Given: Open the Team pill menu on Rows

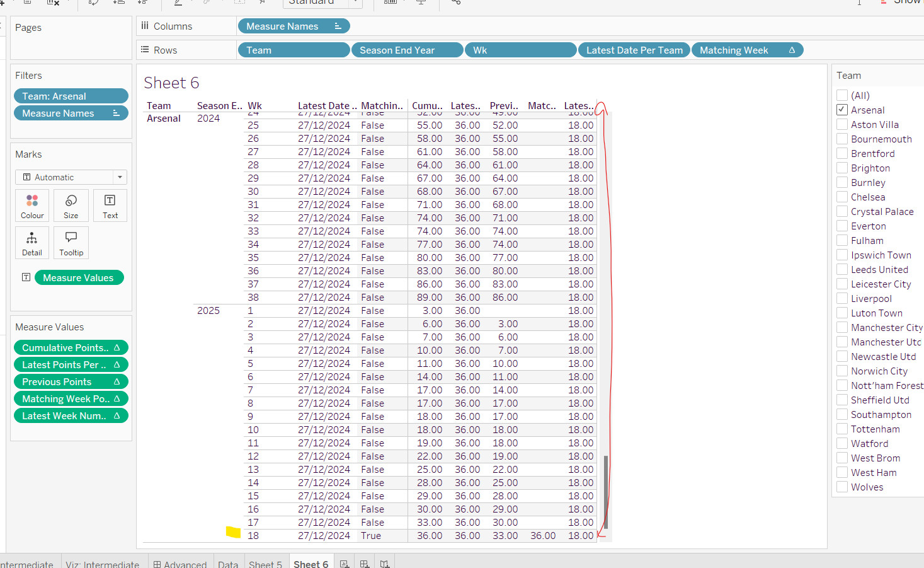Looking at the screenshot, I should (294, 50).
